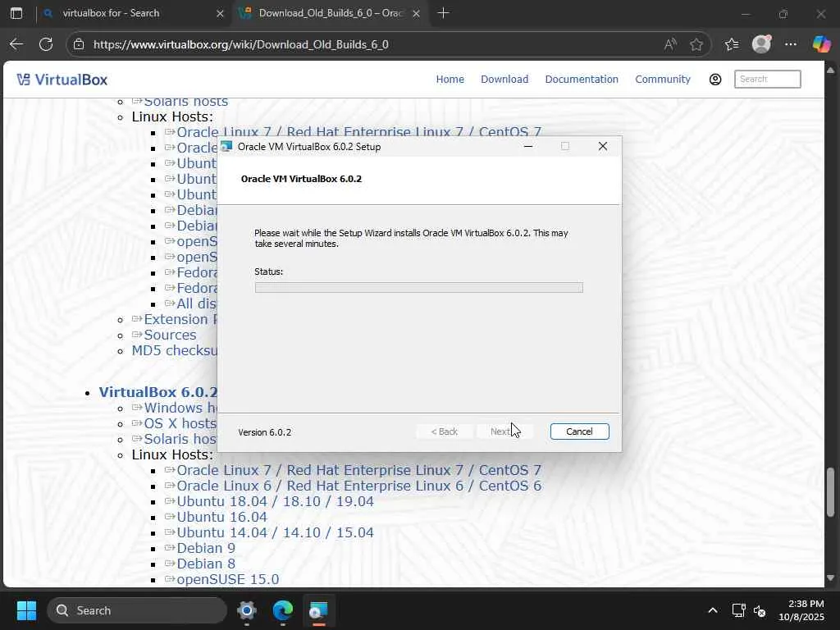
Task: Open the Extension Pack link
Action: point(180,319)
